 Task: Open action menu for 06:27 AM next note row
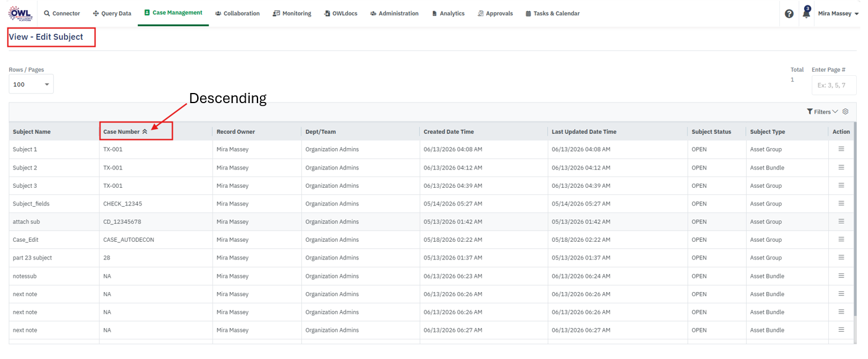click(x=841, y=330)
